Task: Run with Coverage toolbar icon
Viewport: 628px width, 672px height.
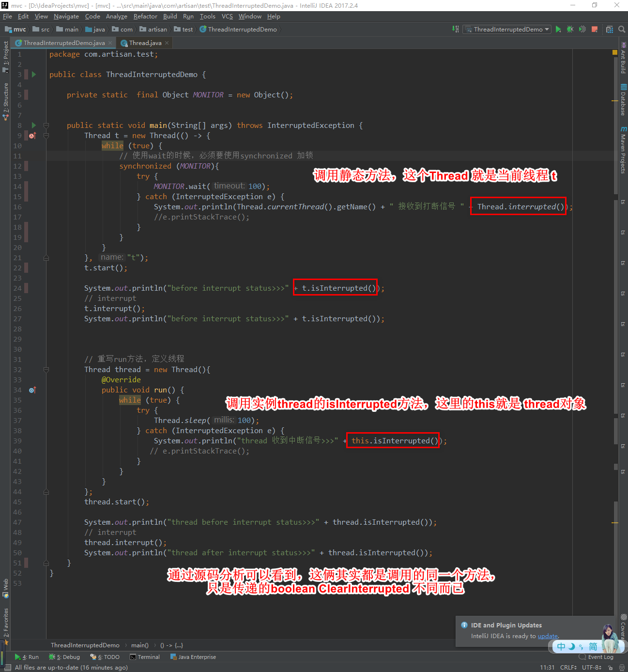Action: [x=582, y=29]
